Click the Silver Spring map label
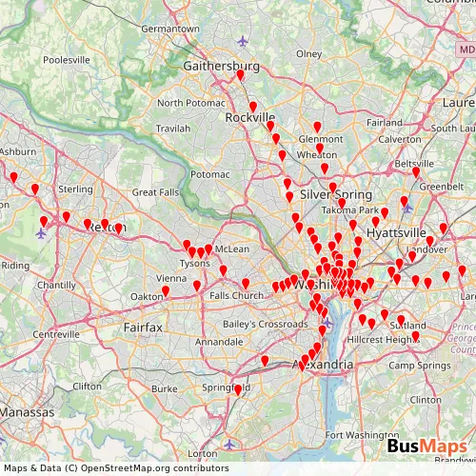The image size is (476, 476). [336, 194]
